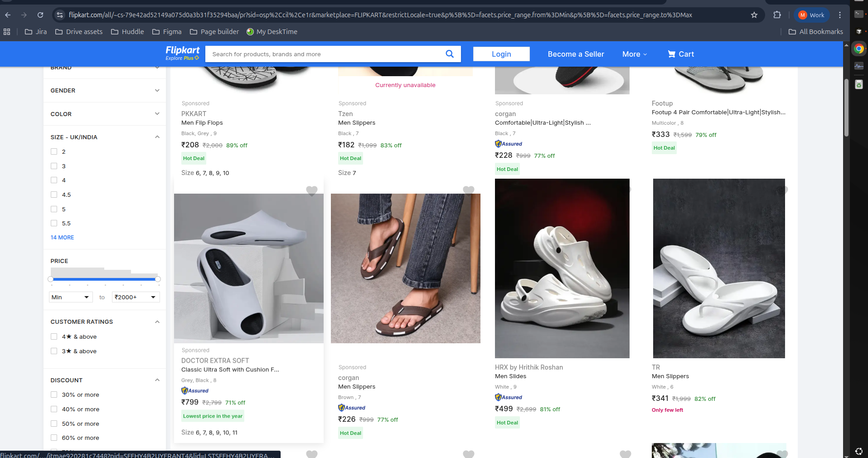868x458 pixels.
Task: Open the Page builder bookmark folder
Action: 214,32
